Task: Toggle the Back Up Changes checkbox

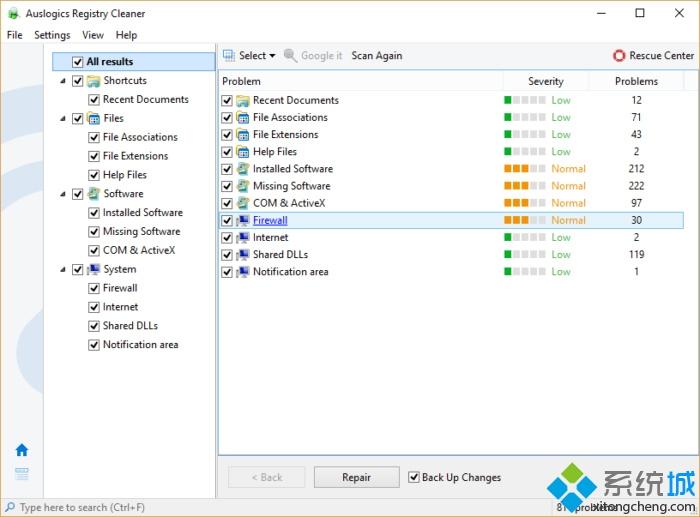Action: pos(414,477)
